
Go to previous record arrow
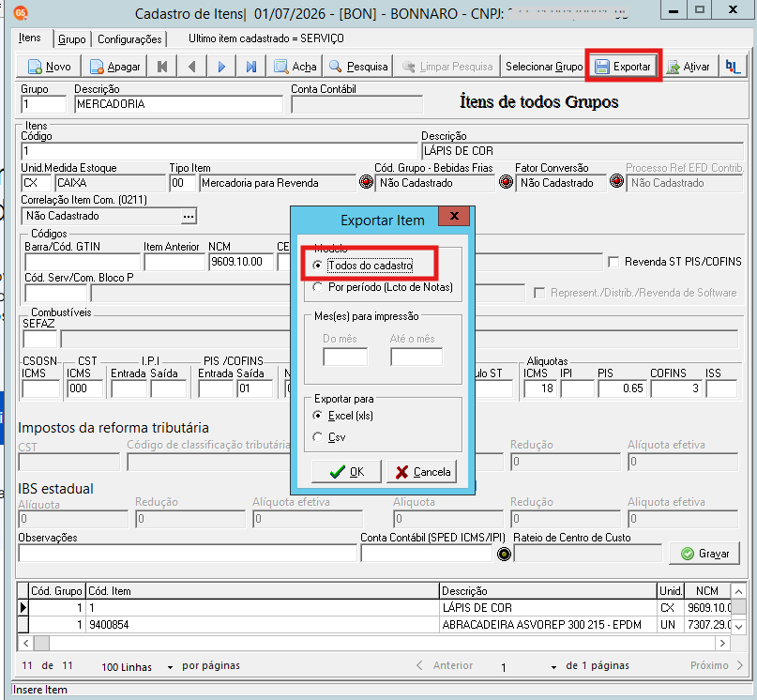click(x=191, y=67)
